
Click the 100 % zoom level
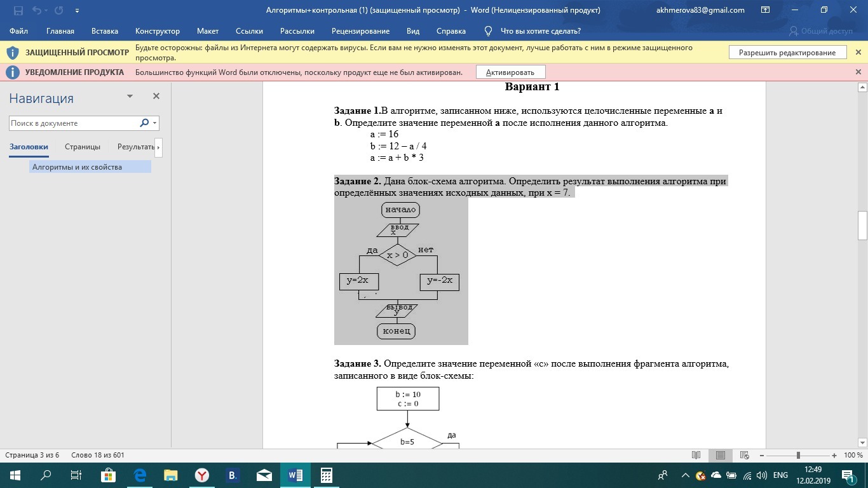point(853,455)
